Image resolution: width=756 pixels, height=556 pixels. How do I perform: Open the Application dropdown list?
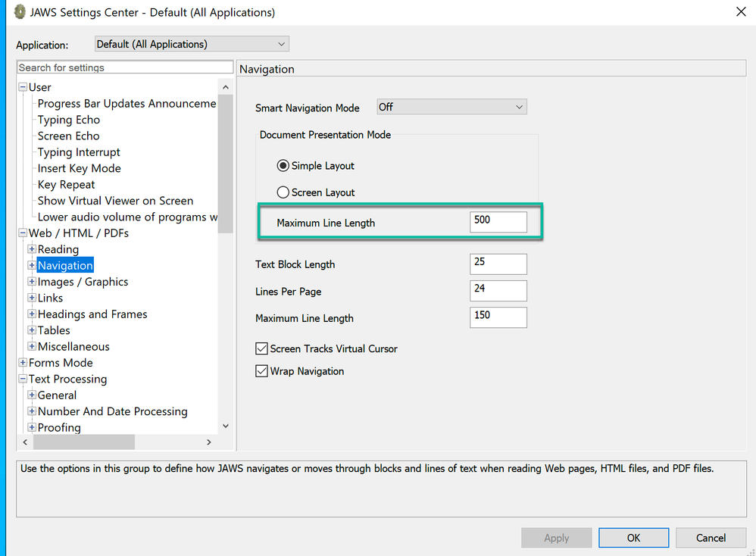point(192,45)
